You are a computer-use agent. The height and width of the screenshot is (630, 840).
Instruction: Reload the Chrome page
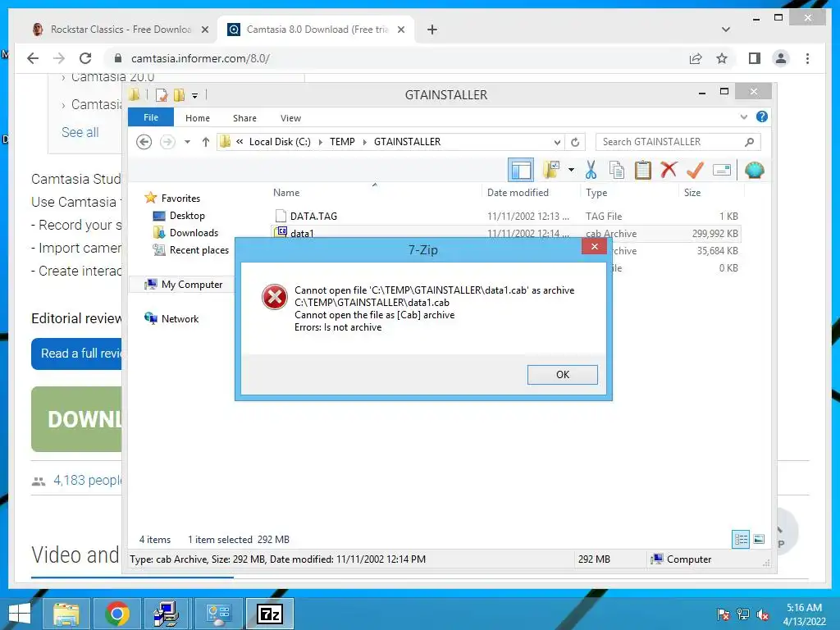85,58
